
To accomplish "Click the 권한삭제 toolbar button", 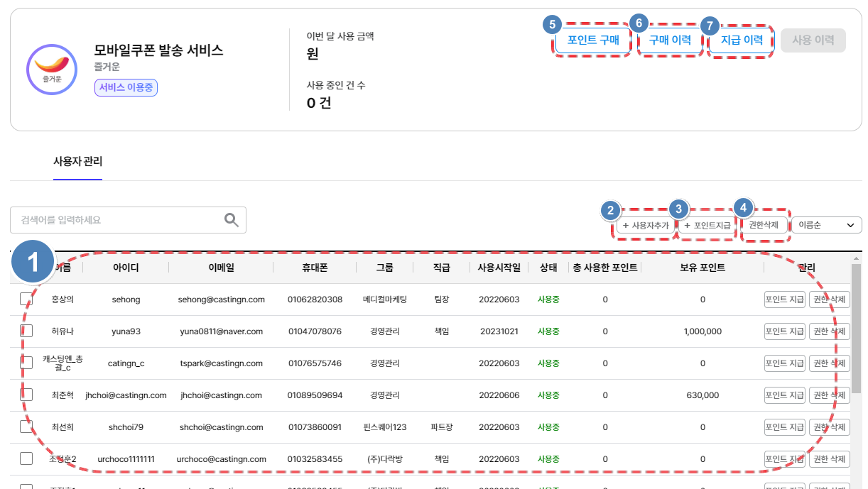I will click(764, 225).
